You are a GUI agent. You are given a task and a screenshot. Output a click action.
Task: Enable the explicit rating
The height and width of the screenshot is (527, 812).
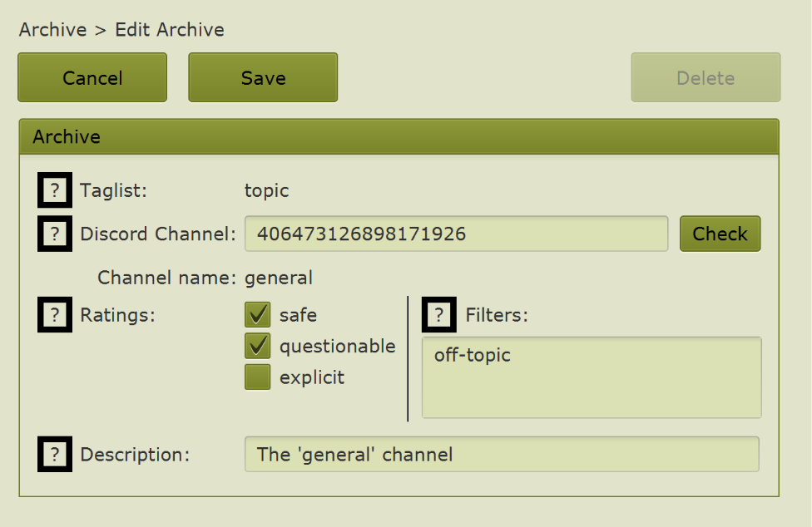pyautogui.click(x=257, y=377)
